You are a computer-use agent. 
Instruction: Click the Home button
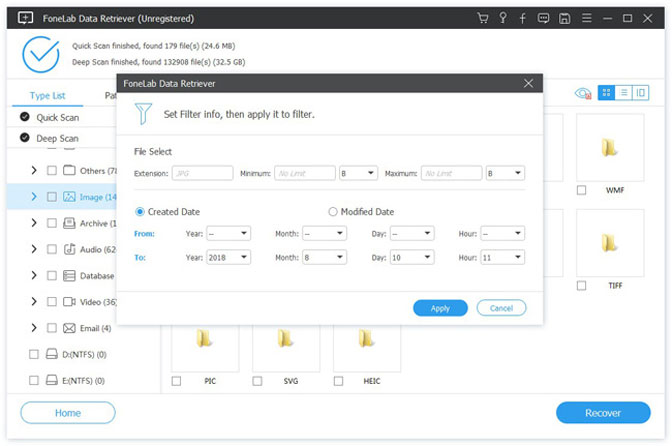(x=68, y=413)
